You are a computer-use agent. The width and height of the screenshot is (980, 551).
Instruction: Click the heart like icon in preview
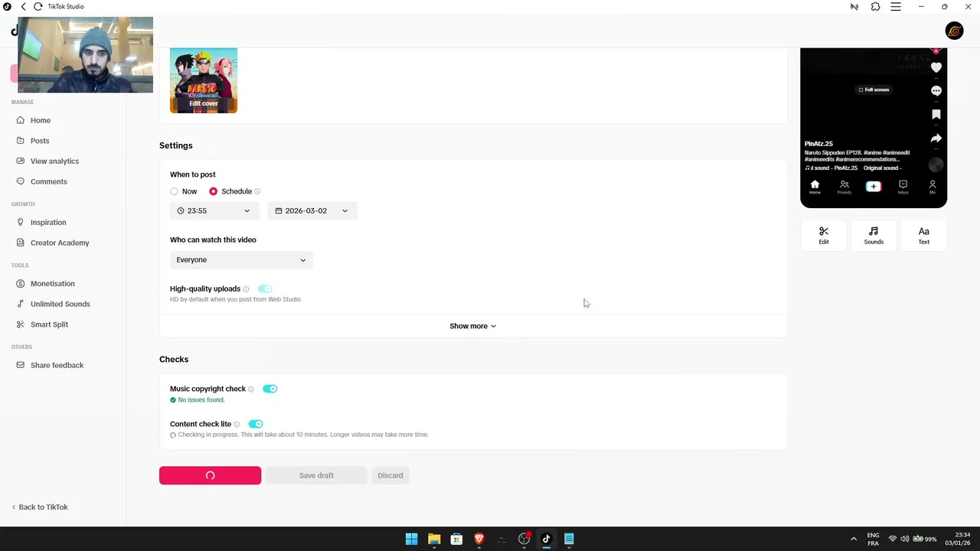coord(936,67)
